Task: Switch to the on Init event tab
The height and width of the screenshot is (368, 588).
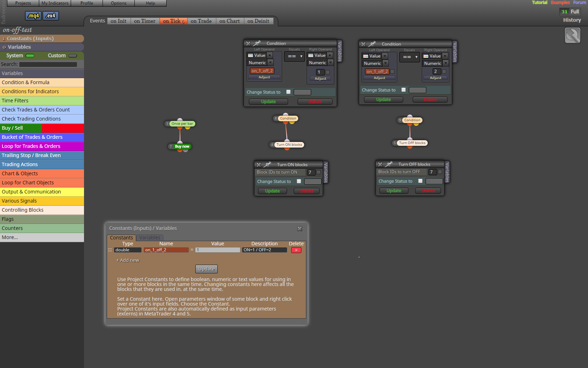Action: [119, 21]
